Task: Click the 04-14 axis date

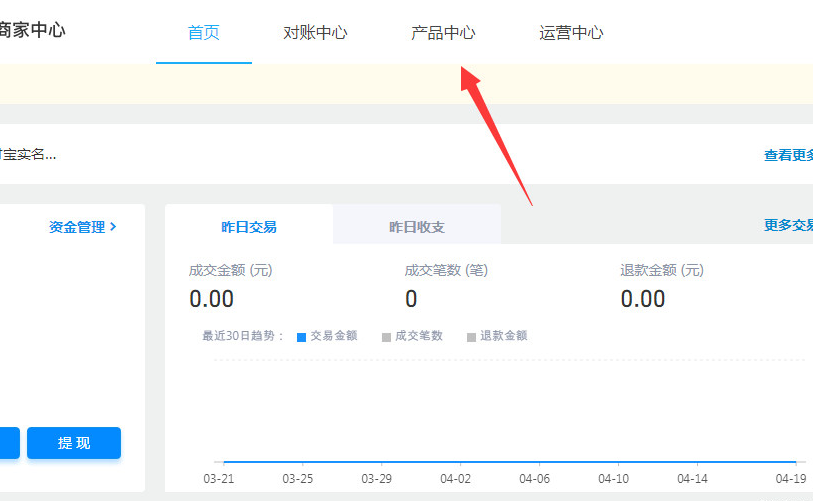Action: point(692,479)
